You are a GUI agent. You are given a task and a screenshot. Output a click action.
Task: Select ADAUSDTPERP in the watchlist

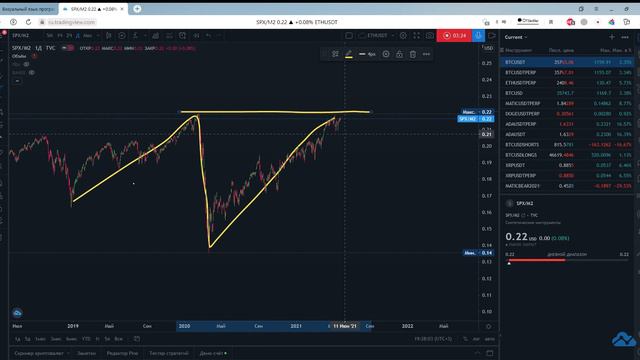click(568, 124)
